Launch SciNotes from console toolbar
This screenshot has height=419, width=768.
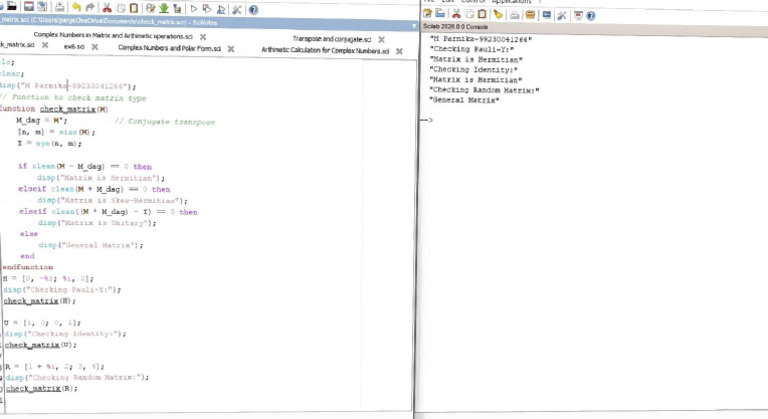(x=428, y=14)
